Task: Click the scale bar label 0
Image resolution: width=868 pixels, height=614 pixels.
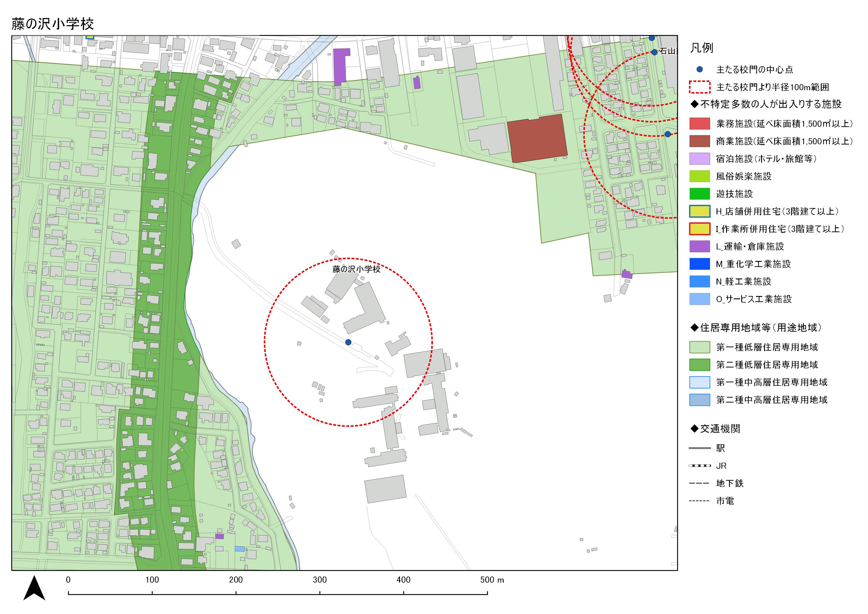Action: tap(68, 580)
